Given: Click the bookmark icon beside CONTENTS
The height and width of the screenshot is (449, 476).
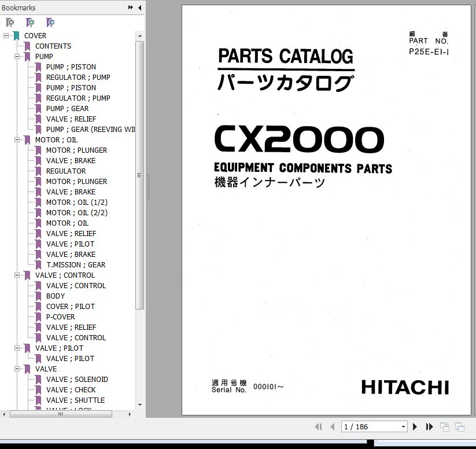Looking at the screenshot, I should [x=27, y=46].
